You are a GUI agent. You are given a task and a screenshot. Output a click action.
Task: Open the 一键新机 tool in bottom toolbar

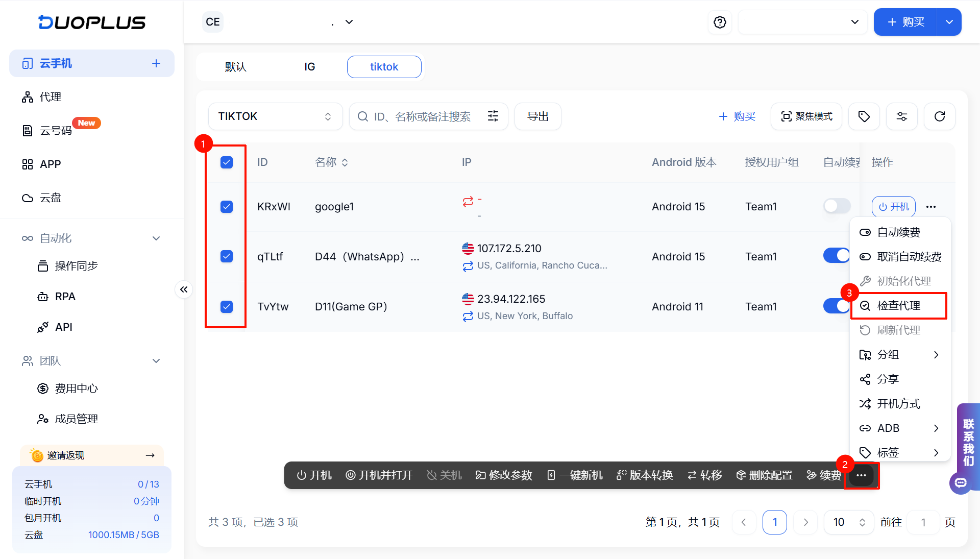pos(574,475)
